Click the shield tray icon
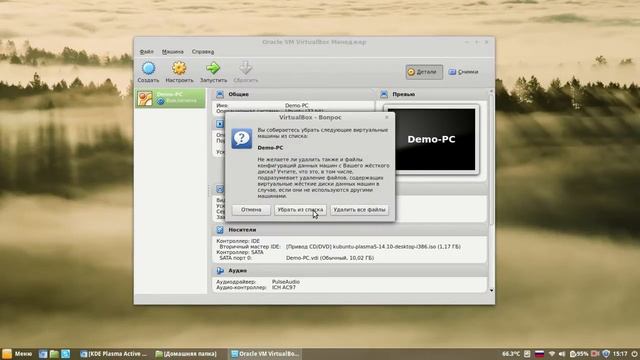 606,354
